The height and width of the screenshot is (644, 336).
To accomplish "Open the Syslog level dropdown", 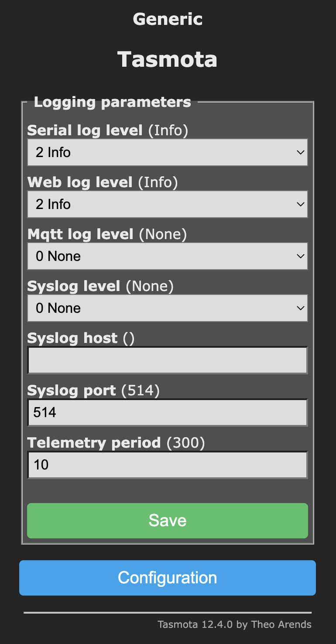I will click(x=167, y=308).
